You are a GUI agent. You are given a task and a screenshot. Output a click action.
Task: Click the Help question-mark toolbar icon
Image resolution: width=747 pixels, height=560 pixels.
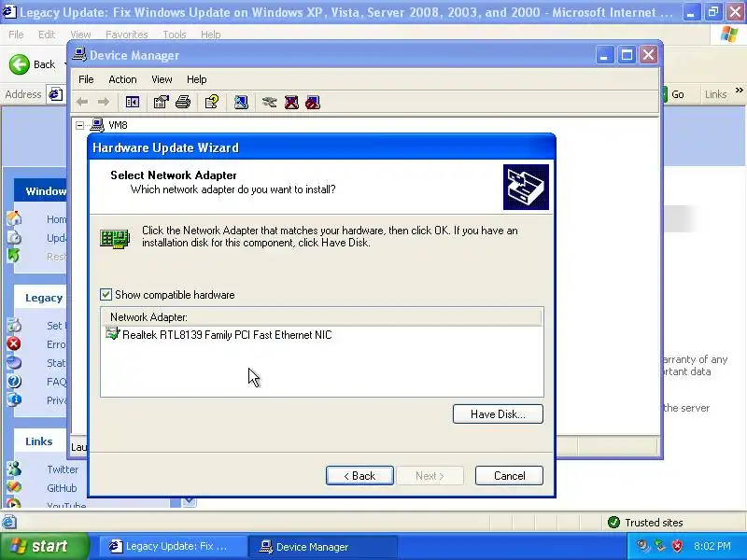tap(212, 102)
